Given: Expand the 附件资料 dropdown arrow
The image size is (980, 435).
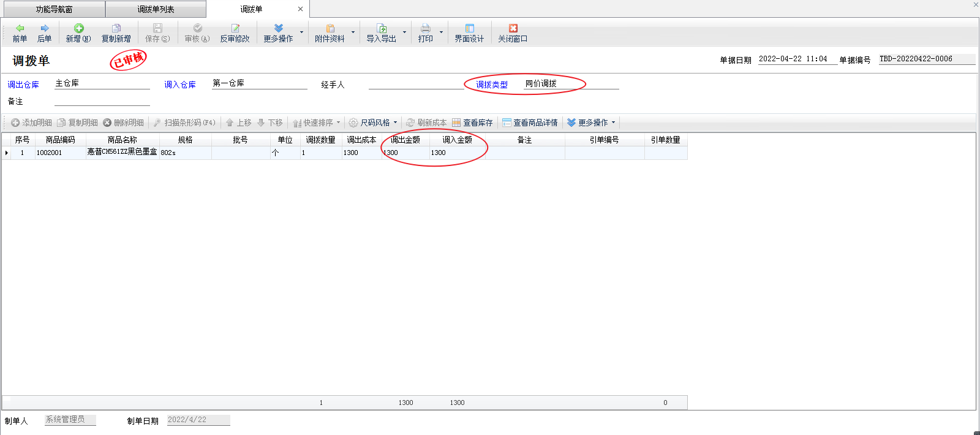Looking at the screenshot, I should [353, 32].
